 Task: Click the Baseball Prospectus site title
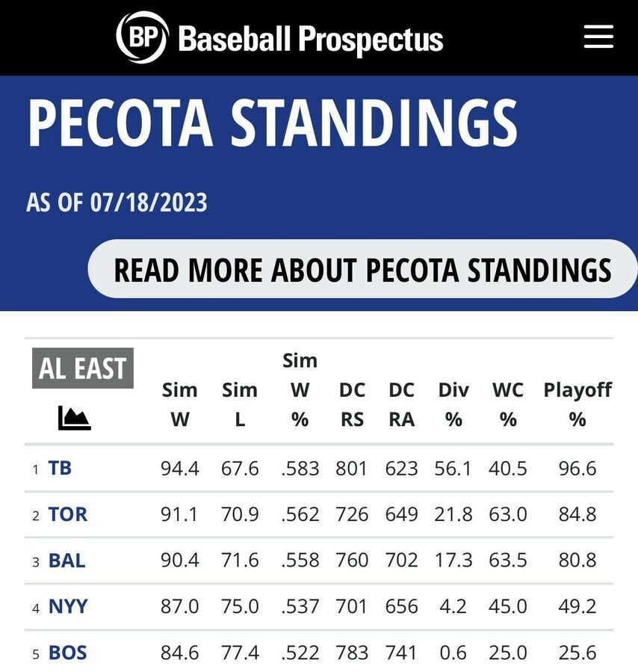[x=311, y=40]
